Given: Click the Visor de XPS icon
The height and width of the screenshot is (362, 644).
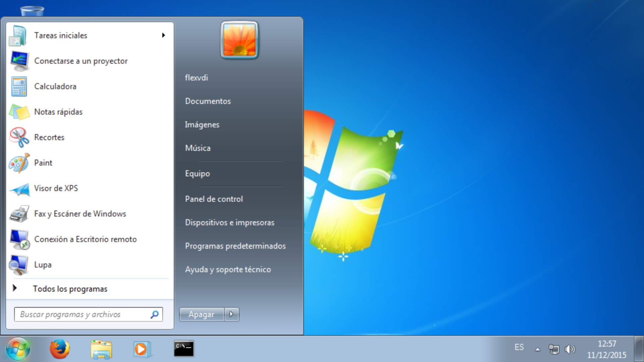Looking at the screenshot, I should point(19,189).
